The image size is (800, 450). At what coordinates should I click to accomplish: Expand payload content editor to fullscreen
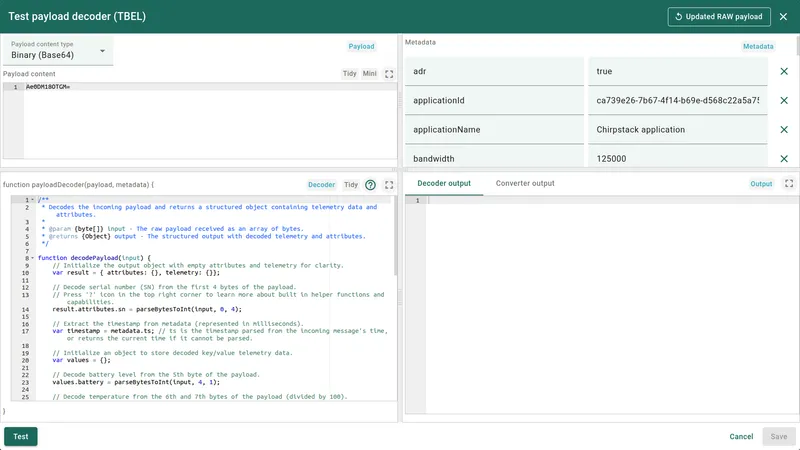point(389,74)
